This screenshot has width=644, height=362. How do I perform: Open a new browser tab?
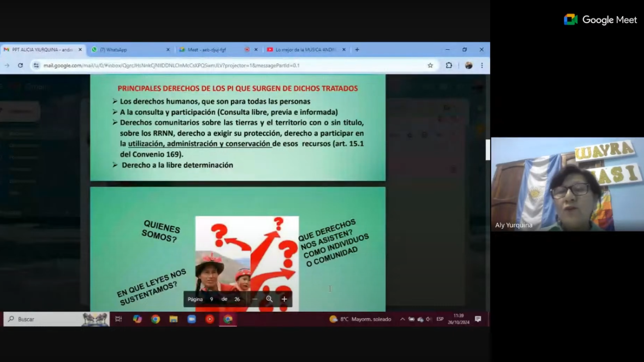tap(357, 50)
